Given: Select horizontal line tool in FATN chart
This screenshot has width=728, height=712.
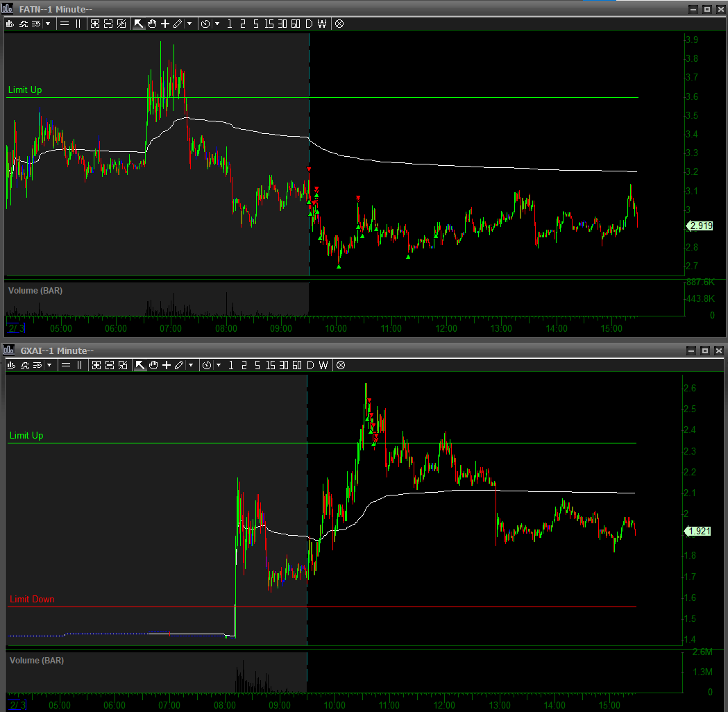Looking at the screenshot, I should pyautogui.click(x=65, y=24).
